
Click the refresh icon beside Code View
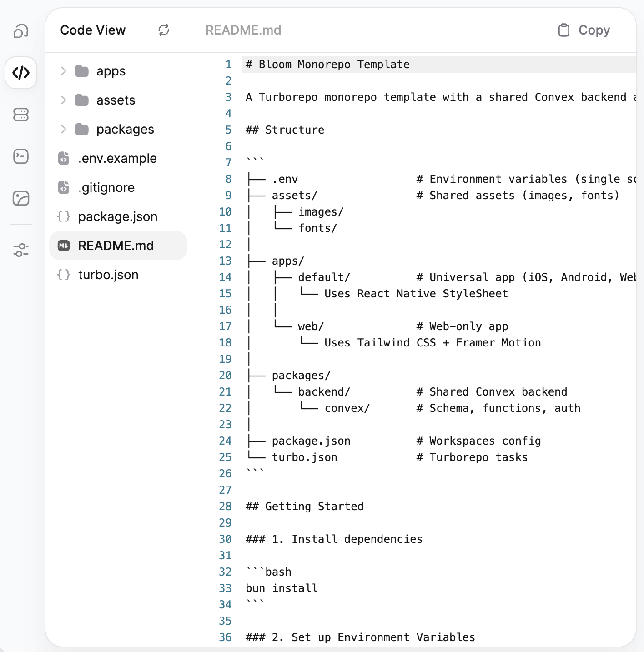[164, 30]
